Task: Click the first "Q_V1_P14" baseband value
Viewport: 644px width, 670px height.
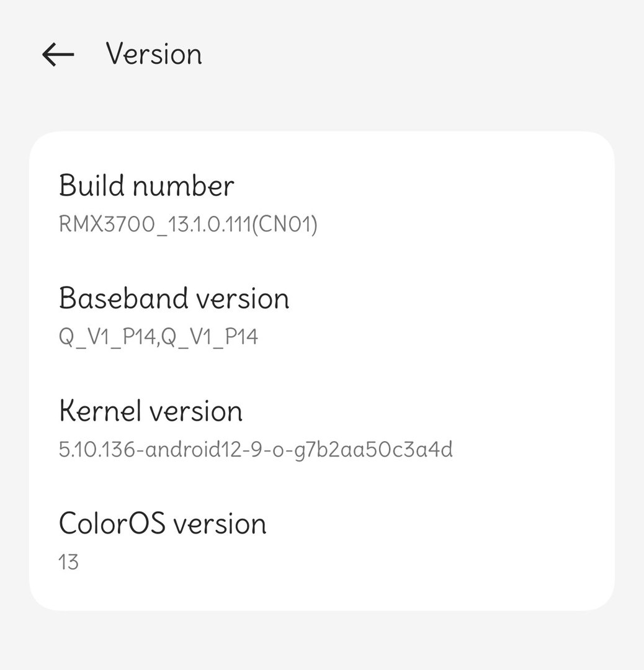Action: [107, 337]
